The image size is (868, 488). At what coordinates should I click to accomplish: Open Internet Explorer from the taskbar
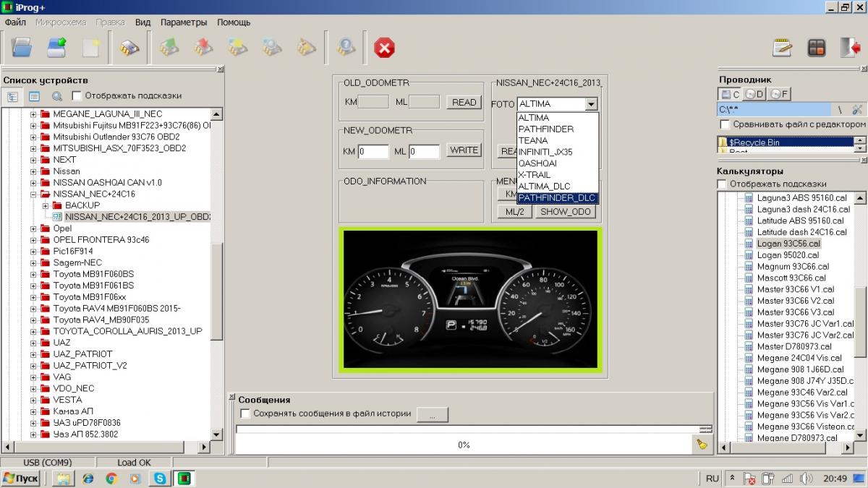(88, 479)
